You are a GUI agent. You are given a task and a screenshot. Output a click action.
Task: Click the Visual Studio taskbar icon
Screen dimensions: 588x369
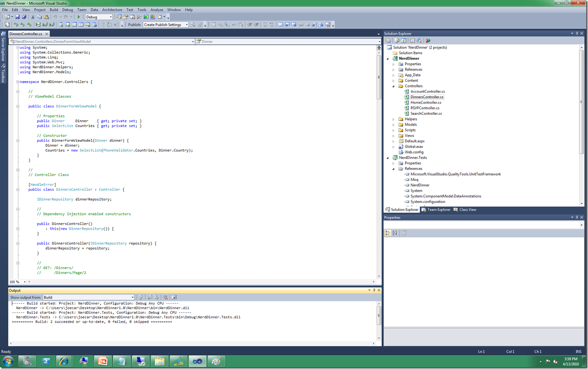point(197,361)
